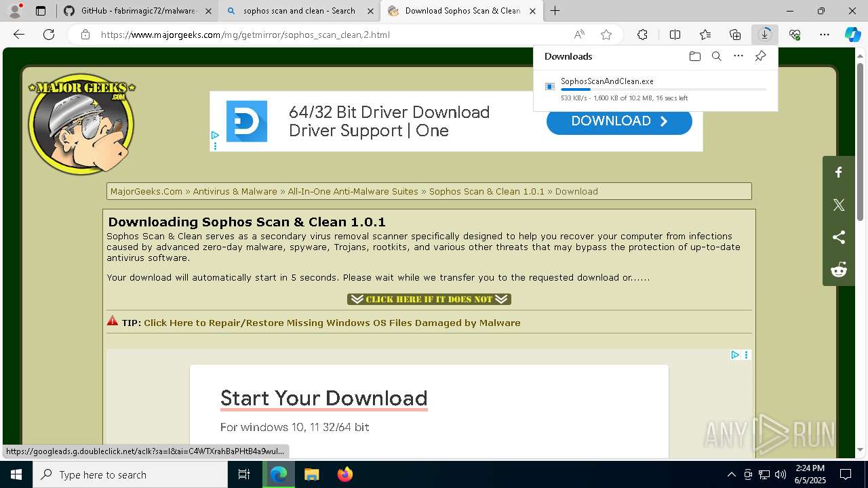Open the Collections icon
868x488 pixels.
point(735,35)
